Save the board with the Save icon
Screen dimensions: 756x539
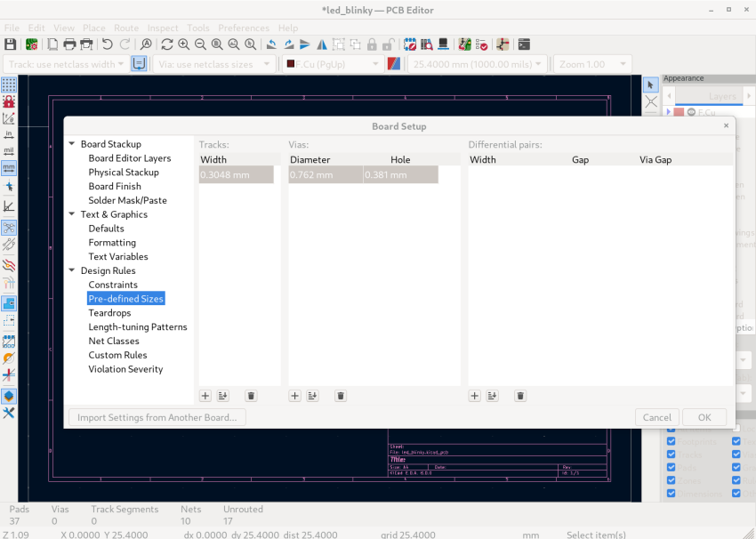coord(11,44)
